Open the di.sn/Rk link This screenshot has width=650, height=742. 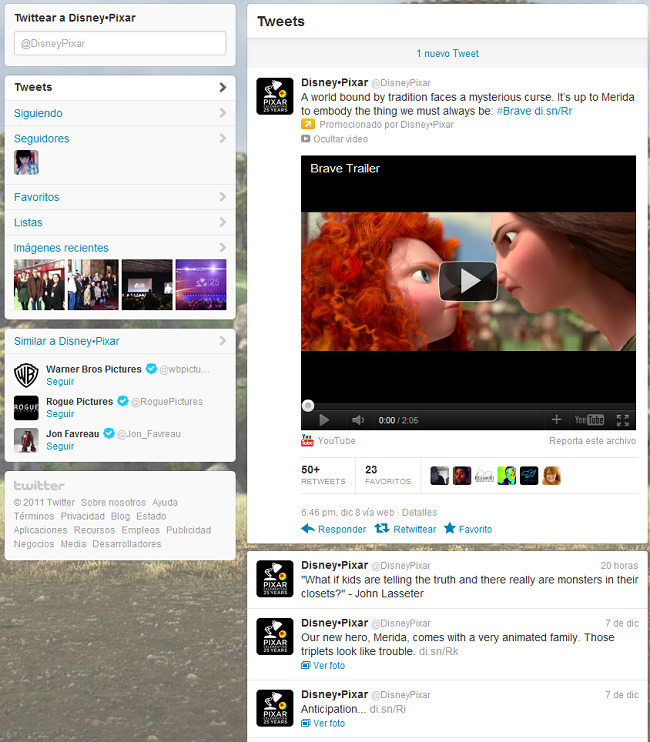click(x=439, y=651)
